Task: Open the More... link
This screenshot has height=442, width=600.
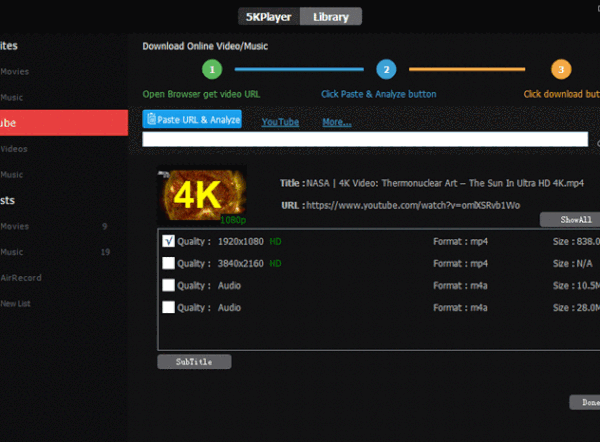Action: pyautogui.click(x=337, y=122)
